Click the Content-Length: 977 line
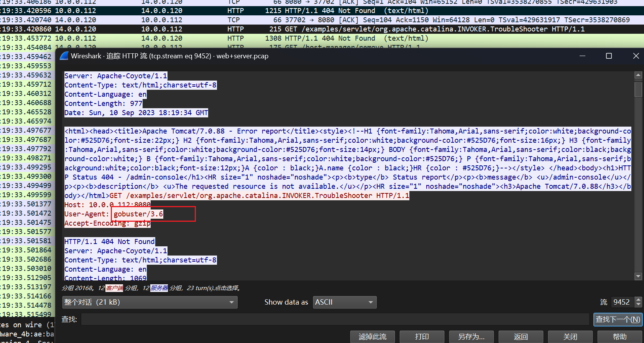Screen dimensions: 644x343 103,104
